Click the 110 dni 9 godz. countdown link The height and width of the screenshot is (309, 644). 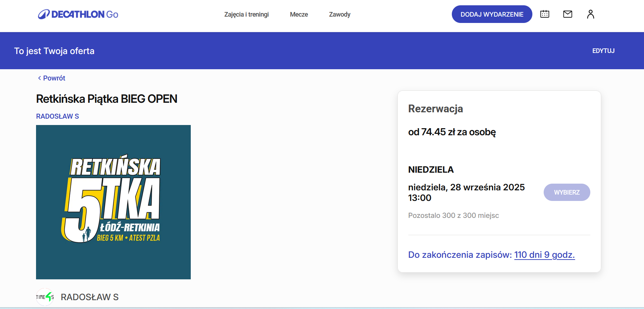pyautogui.click(x=544, y=255)
